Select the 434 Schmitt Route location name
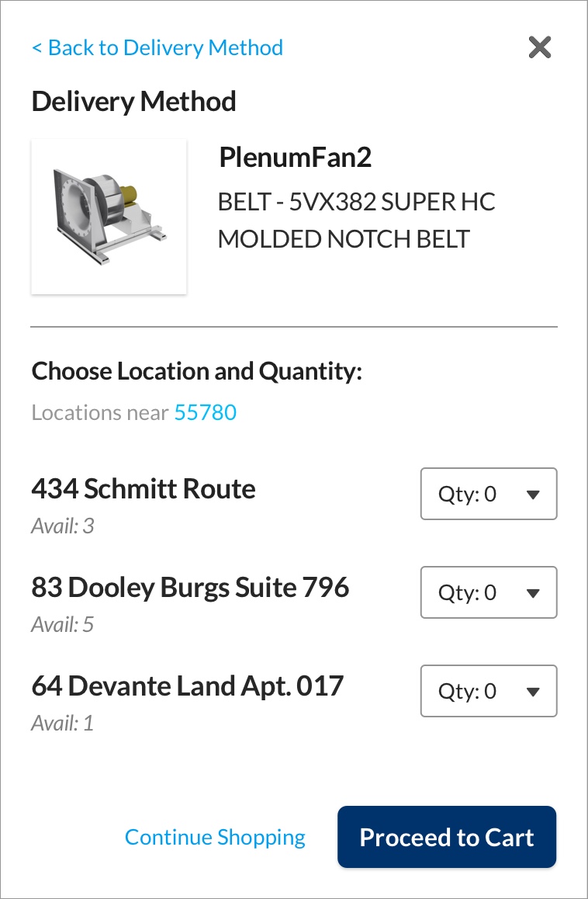The width and height of the screenshot is (588, 899). [x=144, y=489]
